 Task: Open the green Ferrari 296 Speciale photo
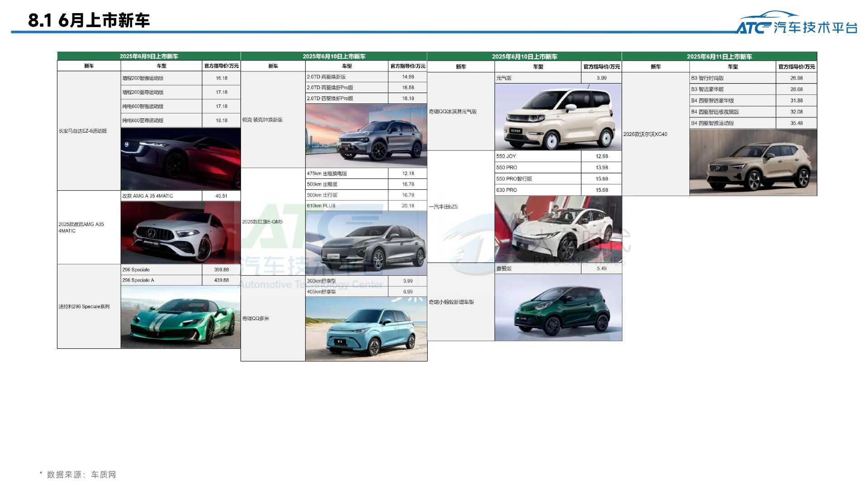click(x=180, y=317)
